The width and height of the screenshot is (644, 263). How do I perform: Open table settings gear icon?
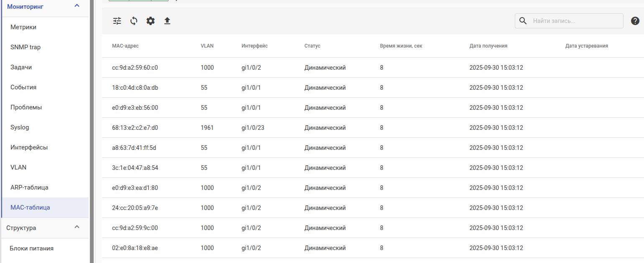[x=151, y=21]
